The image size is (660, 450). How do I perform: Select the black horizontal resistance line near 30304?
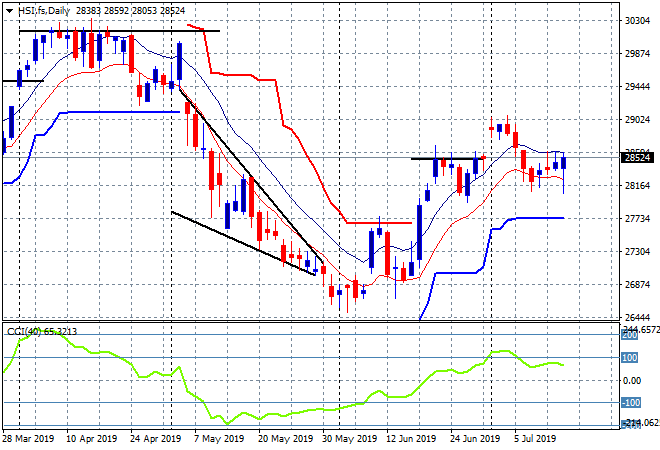tap(120, 31)
